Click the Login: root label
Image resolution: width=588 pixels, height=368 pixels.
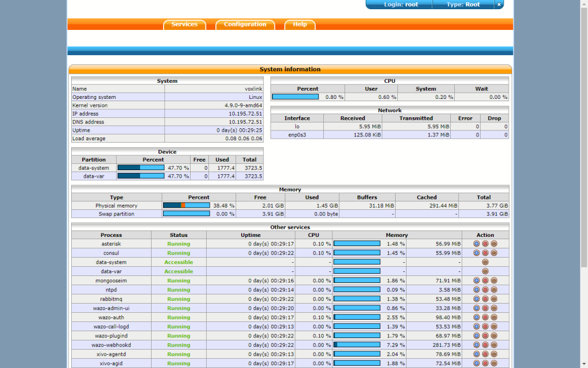pyautogui.click(x=401, y=5)
